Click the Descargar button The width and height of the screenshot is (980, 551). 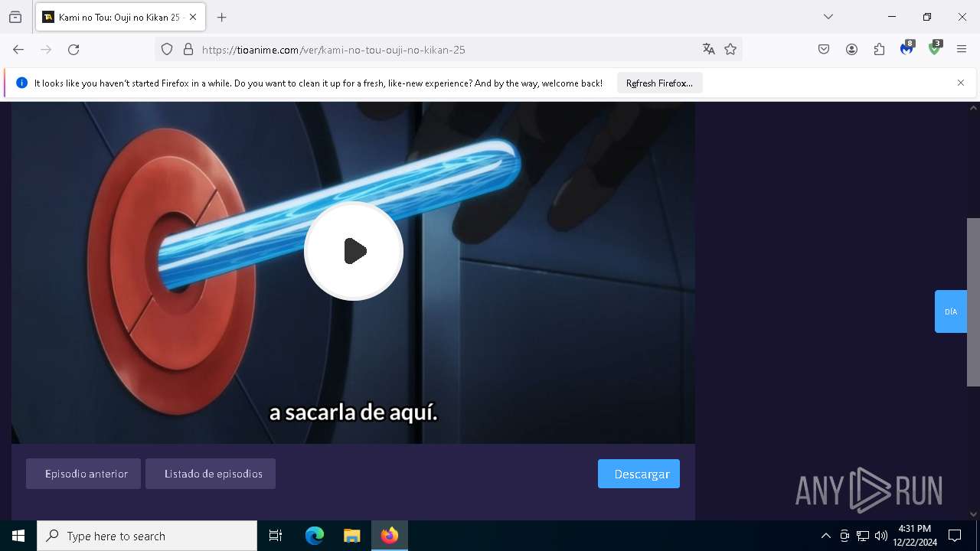(x=639, y=474)
